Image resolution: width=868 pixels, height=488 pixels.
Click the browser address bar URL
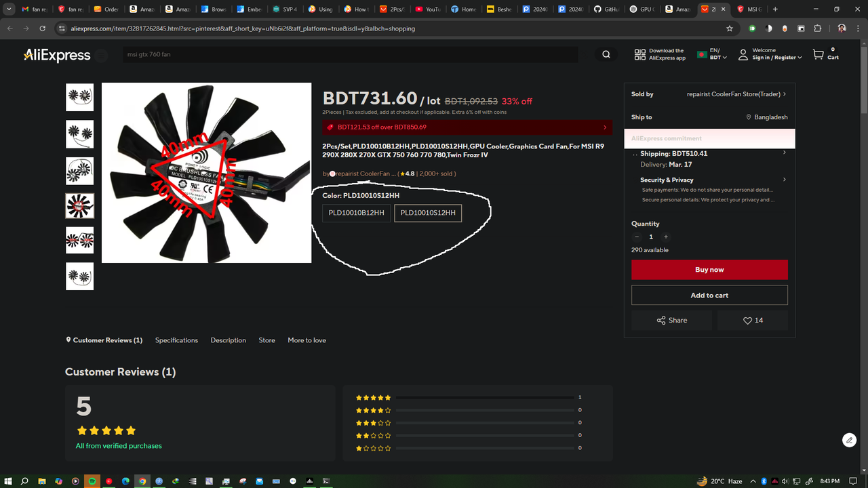[x=243, y=28]
